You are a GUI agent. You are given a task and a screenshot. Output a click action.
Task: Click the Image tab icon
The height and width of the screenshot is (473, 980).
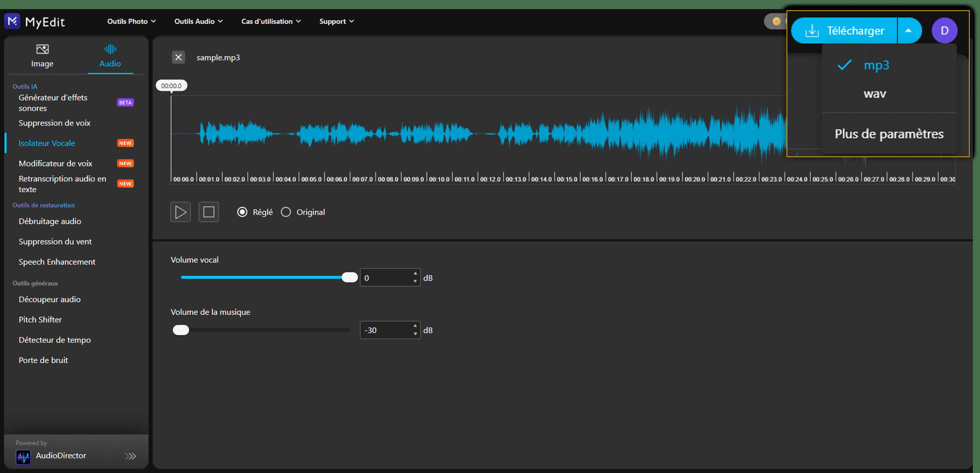(42, 49)
